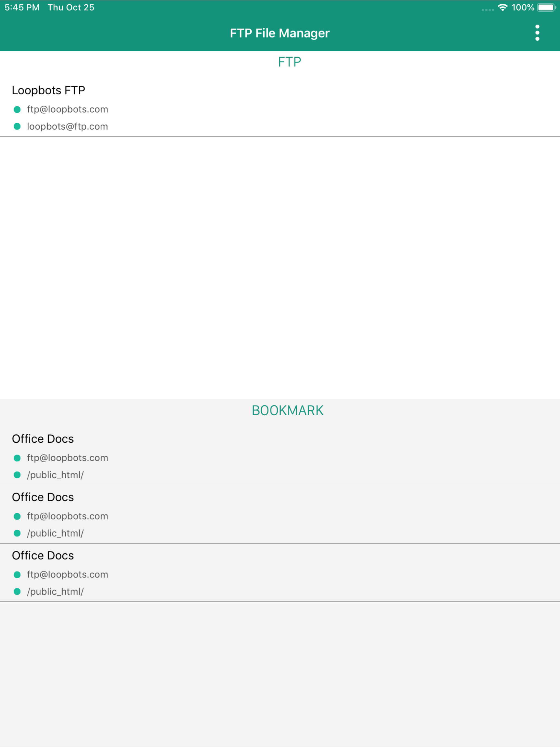The image size is (560, 747).
Task: Open the first Office Docs bookmark
Action: 43,439
